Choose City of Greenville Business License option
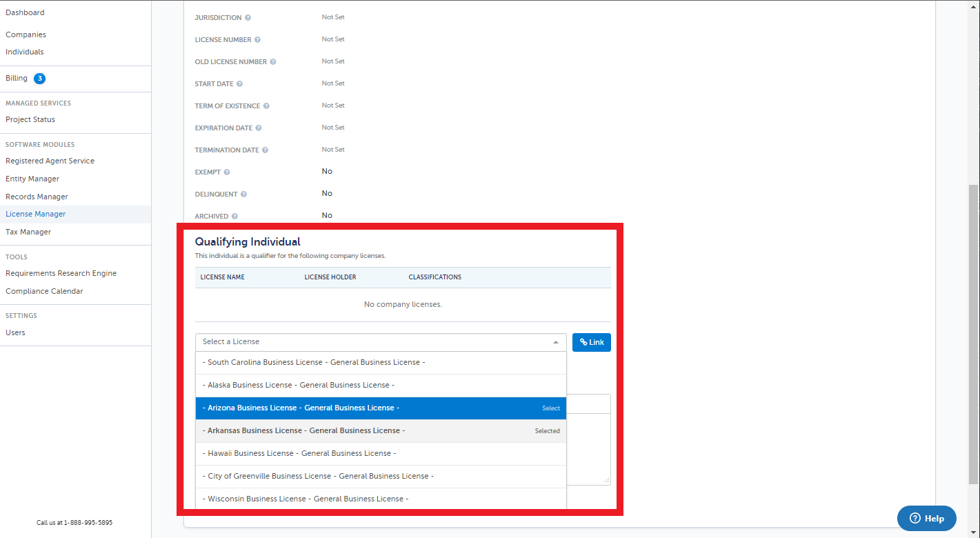Viewport: 980px width, 538px height. 381,477
